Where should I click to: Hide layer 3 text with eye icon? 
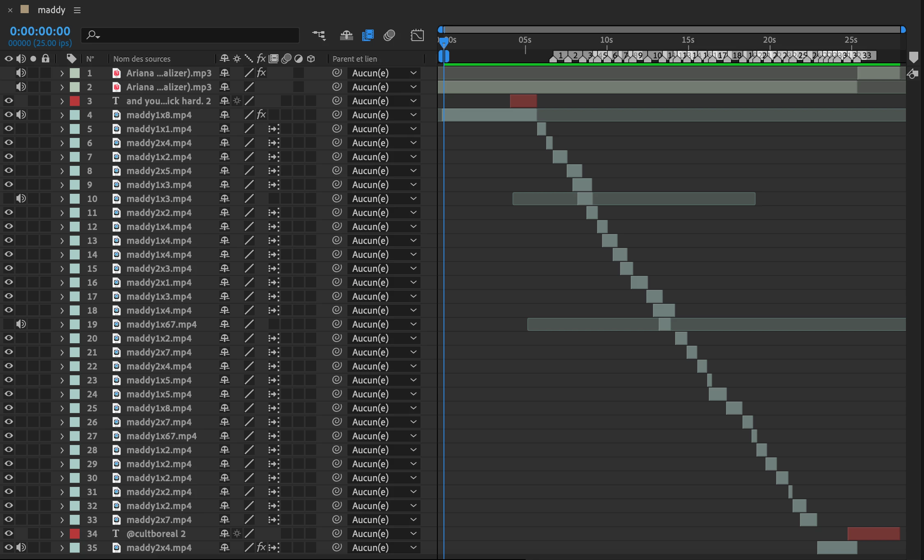point(9,101)
